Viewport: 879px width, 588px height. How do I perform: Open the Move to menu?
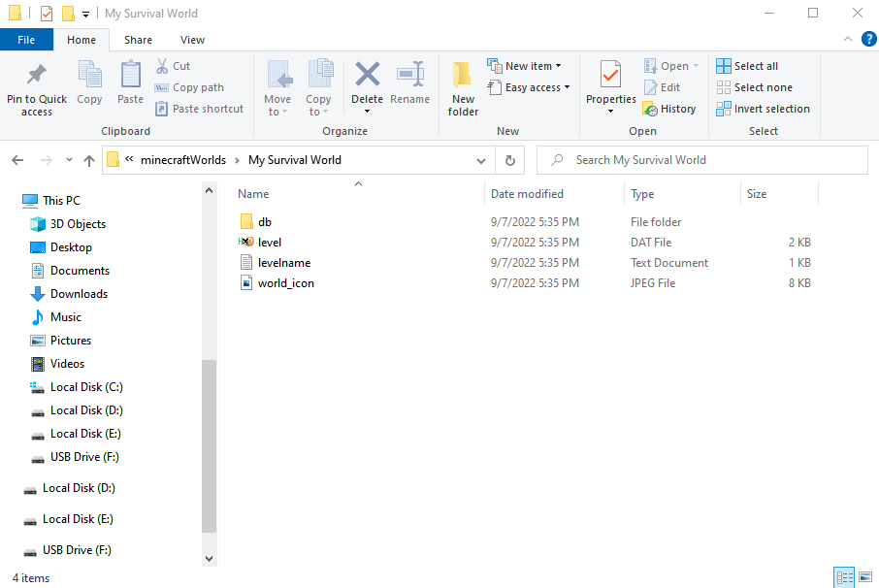(x=278, y=88)
